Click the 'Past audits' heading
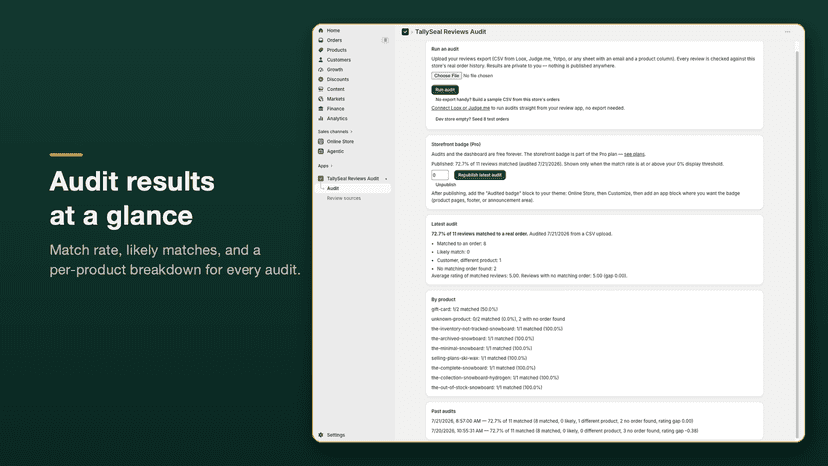828x466 pixels. [444, 411]
